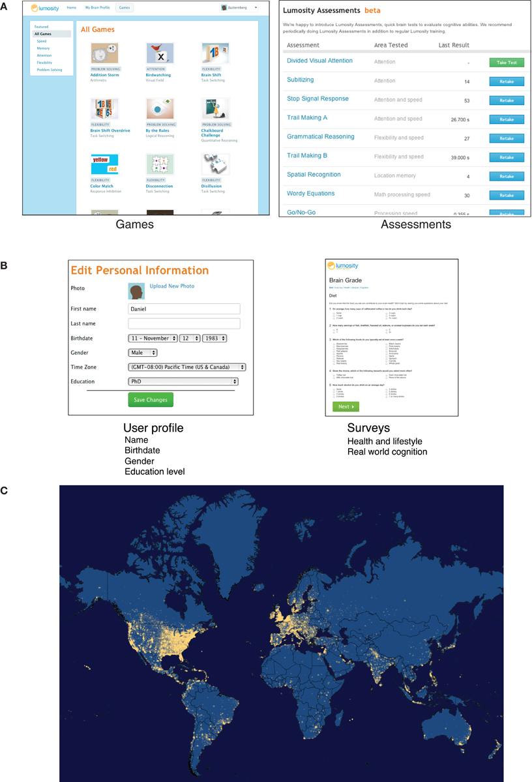This screenshot has height=782, width=532.
Task: Open the Subitizing assessment link
Action: click(300, 80)
